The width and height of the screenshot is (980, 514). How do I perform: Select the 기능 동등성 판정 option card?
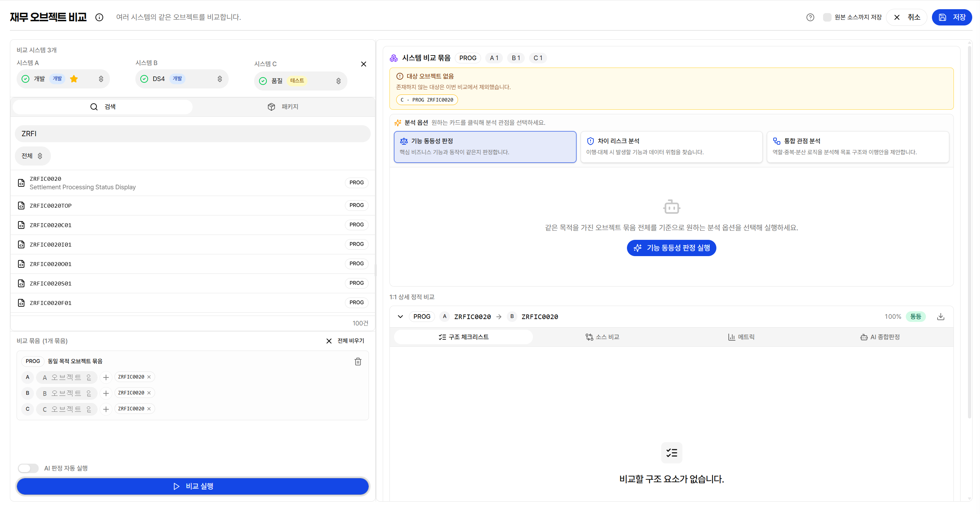click(x=485, y=147)
